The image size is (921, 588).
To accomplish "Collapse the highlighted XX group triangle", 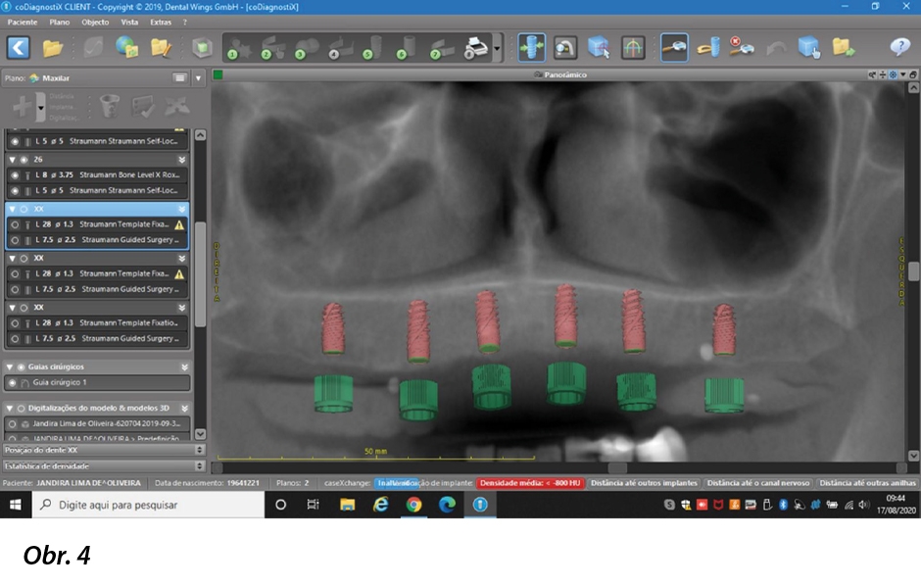I will pyautogui.click(x=12, y=209).
